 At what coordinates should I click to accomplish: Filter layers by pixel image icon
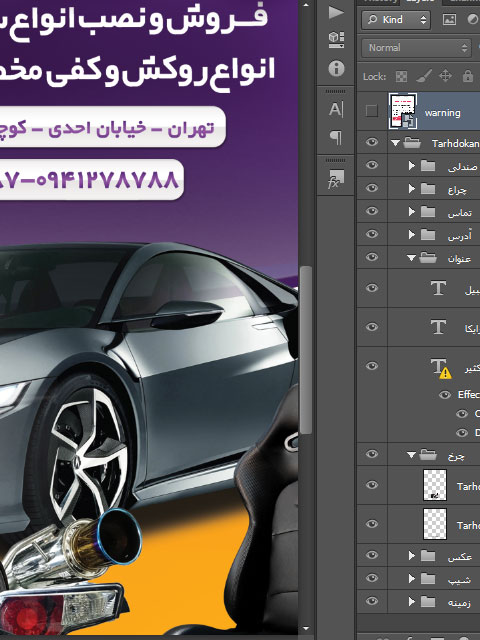point(449,19)
